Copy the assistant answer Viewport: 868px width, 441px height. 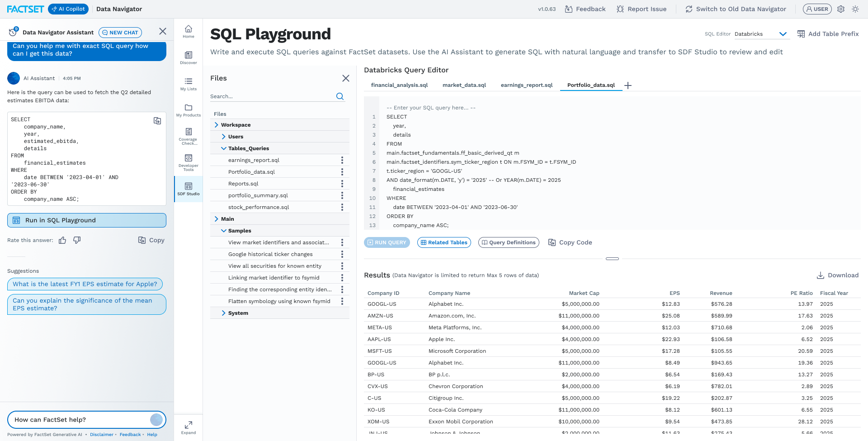(x=151, y=240)
